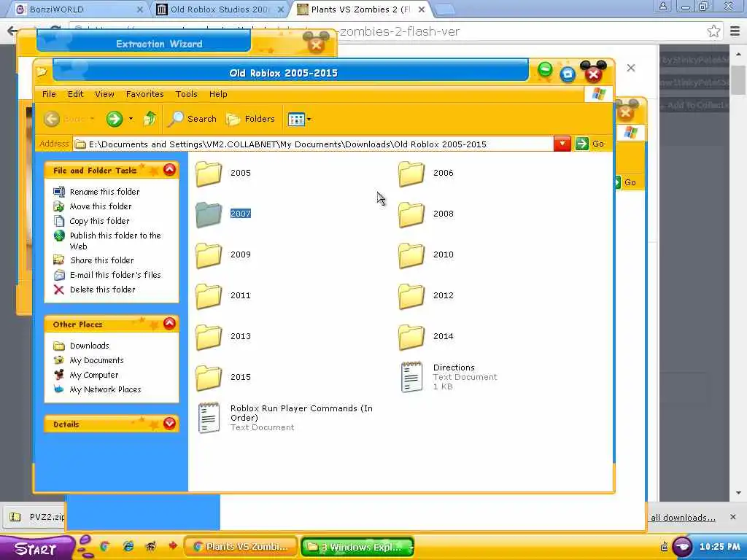Viewport: 747px width, 560px height.
Task: Click the 3 Windows Explorer taskbar group
Action: (357, 547)
